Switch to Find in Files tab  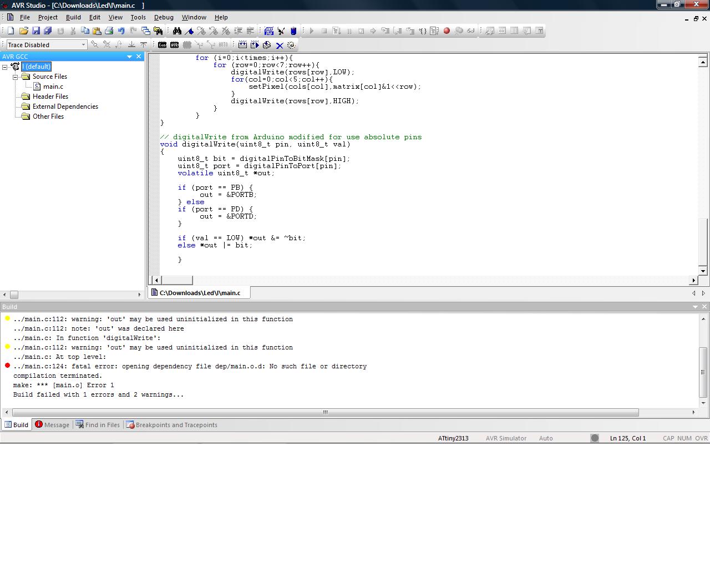coord(98,425)
